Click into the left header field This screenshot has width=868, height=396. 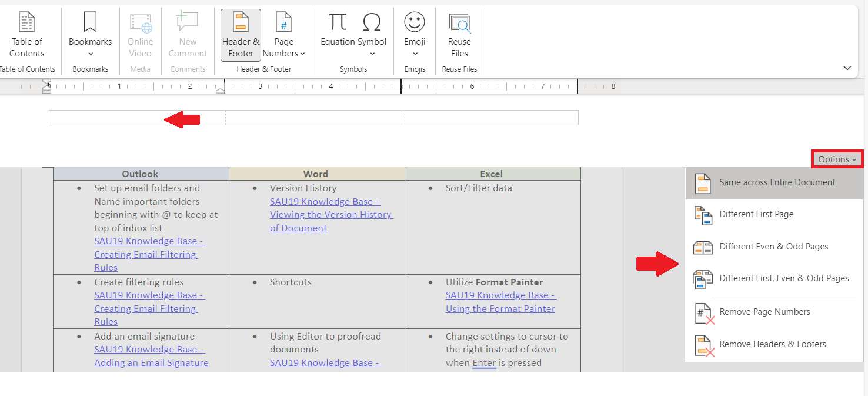pyautogui.click(x=137, y=118)
